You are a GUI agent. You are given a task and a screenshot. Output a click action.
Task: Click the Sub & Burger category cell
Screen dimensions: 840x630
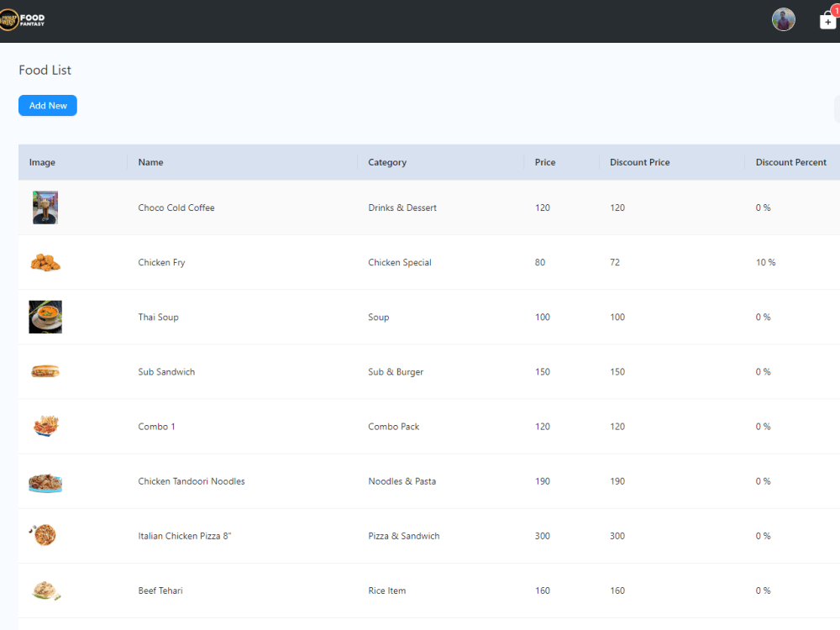click(396, 372)
